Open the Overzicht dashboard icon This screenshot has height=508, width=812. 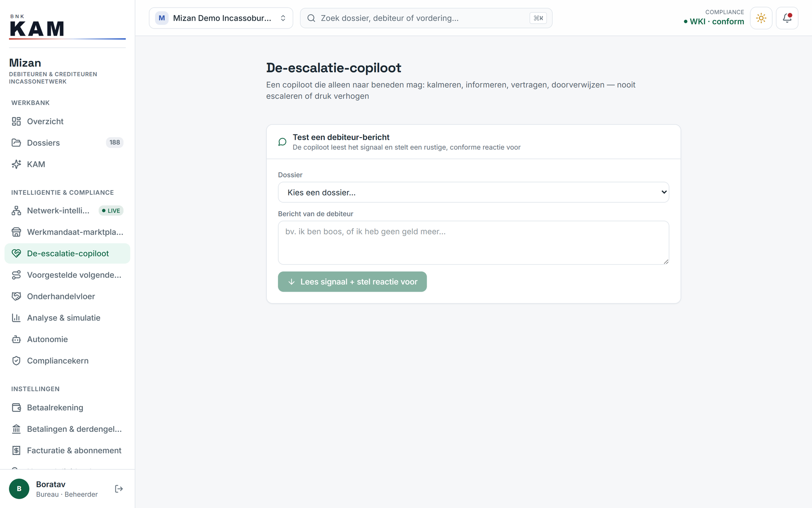tap(16, 121)
